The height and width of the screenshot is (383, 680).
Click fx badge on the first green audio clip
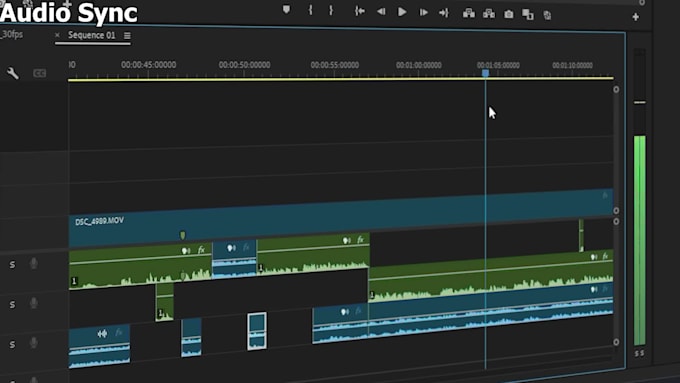click(x=201, y=250)
